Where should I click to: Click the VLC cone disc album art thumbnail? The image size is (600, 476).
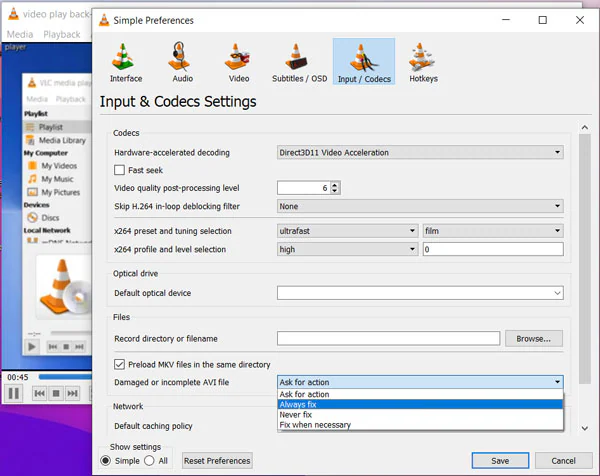[x=64, y=286]
